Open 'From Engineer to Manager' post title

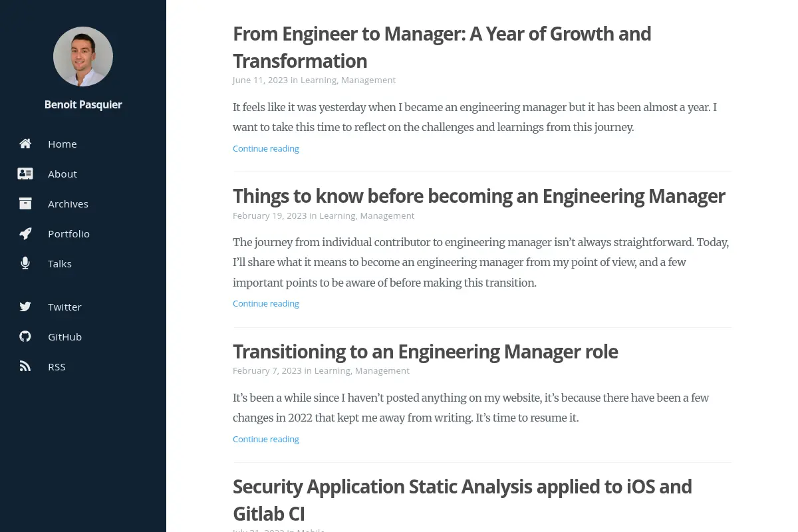[x=442, y=47]
